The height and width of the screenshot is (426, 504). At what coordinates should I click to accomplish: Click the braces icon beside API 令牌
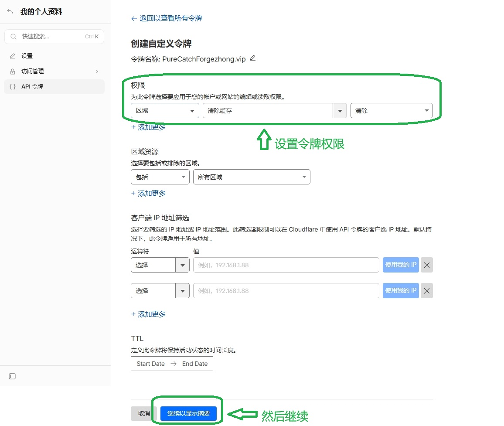pyautogui.click(x=13, y=86)
